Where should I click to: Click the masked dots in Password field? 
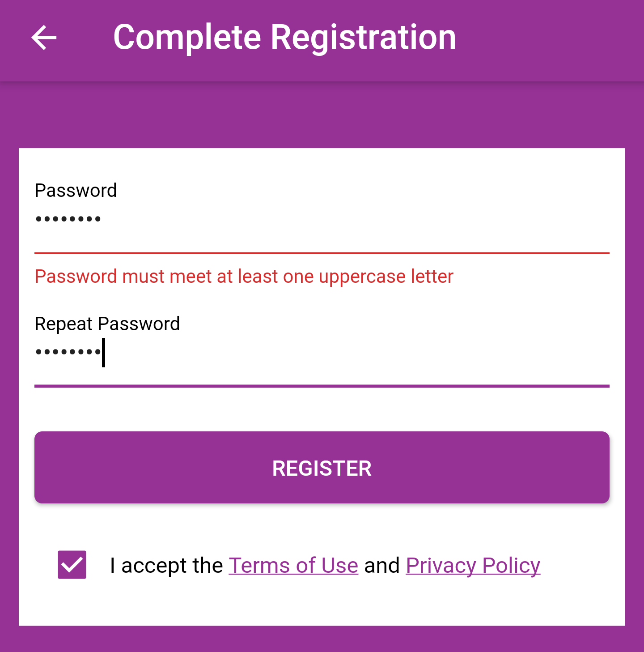(68, 219)
